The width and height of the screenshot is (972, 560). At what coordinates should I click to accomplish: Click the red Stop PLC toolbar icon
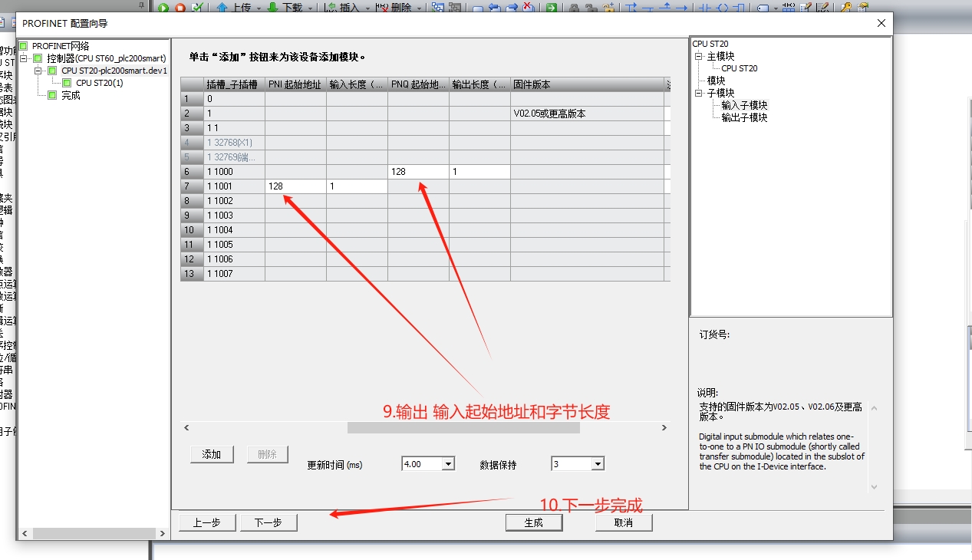[x=180, y=8]
